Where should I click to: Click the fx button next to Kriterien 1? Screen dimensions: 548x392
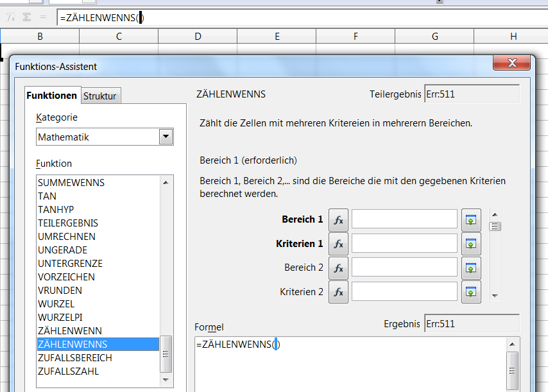(x=338, y=244)
